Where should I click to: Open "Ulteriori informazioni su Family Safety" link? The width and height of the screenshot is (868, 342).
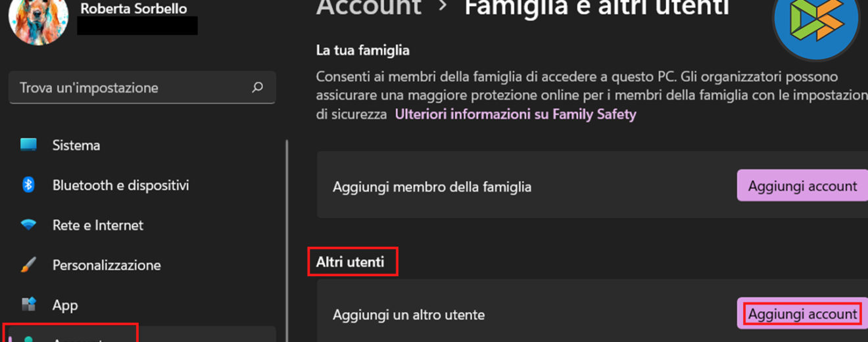[515, 114]
